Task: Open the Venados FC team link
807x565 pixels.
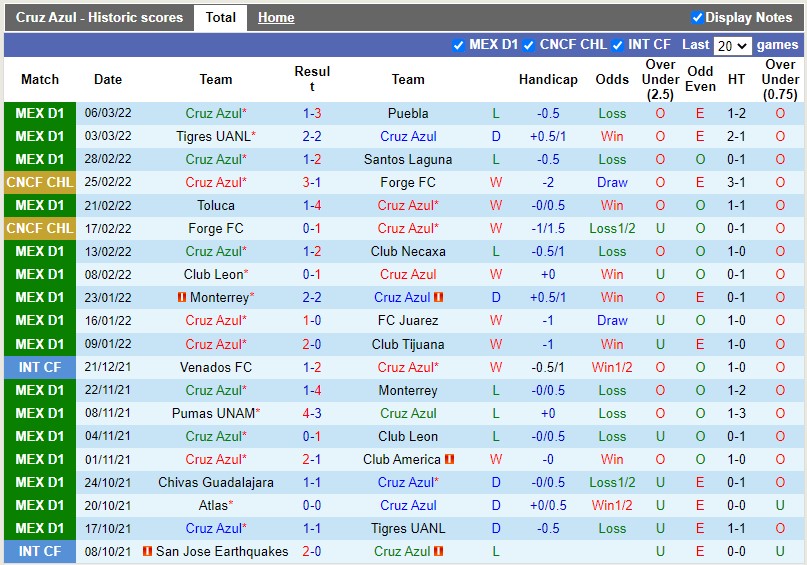Action: (x=216, y=367)
